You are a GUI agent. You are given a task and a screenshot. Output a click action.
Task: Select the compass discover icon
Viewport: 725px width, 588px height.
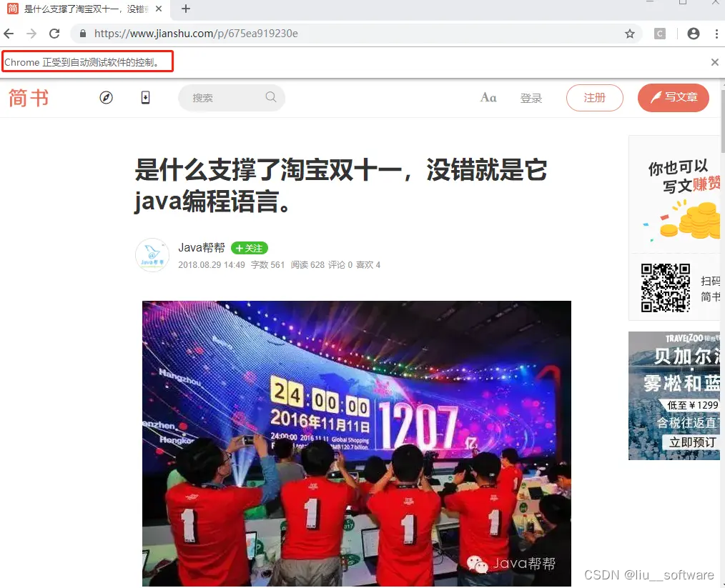[x=106, y=97]
